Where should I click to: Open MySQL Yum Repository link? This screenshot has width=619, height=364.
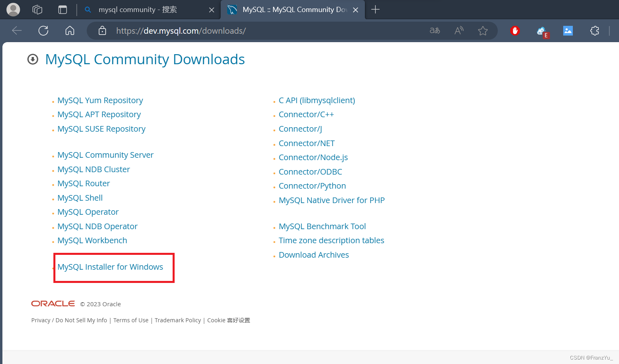pyautogui.click(x=100, y=100)
